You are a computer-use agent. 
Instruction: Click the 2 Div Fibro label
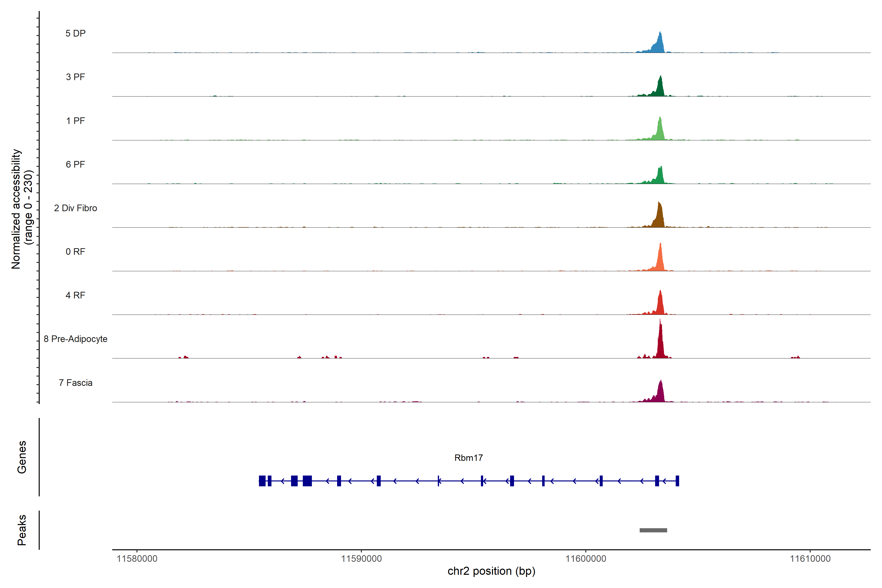pyautogui.click(x=75, y=208)
